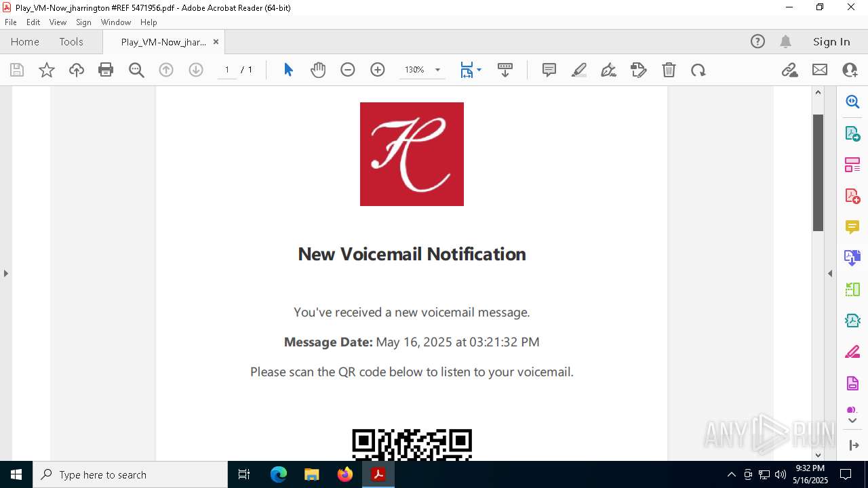The height and width of the screenshot is (488, 868).
Task: Select the Play_VM-Now_jhar... document tab
Action: [163, 42]
